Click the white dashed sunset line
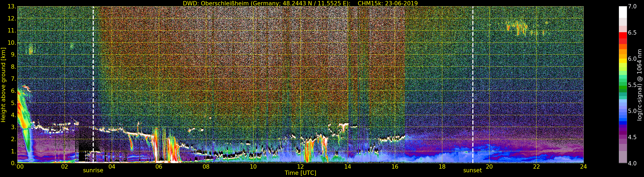This screenshot has width=644, height=177. tap(473, 75)
